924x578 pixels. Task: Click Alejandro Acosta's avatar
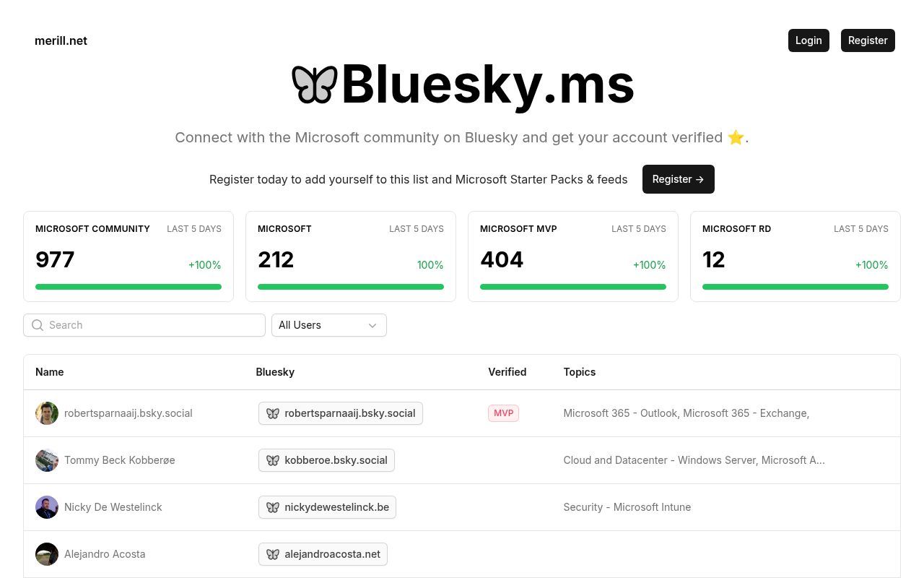click(47, 554)
